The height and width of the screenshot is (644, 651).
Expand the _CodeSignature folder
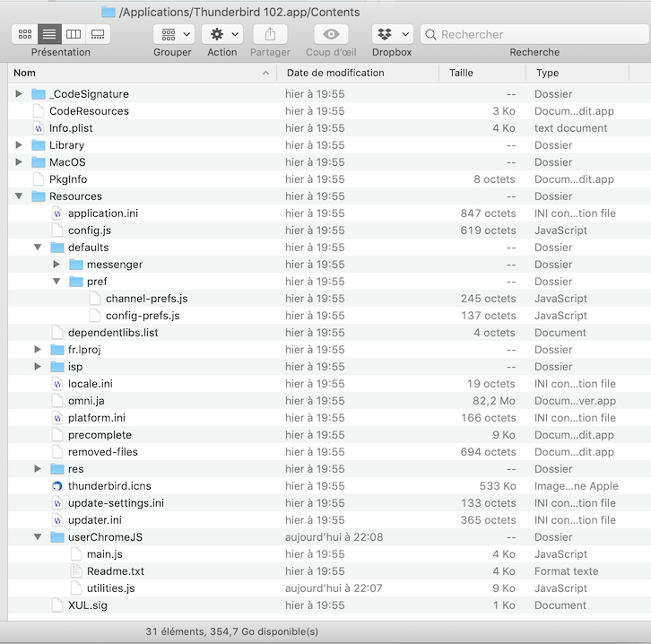(x=19, y=94)
